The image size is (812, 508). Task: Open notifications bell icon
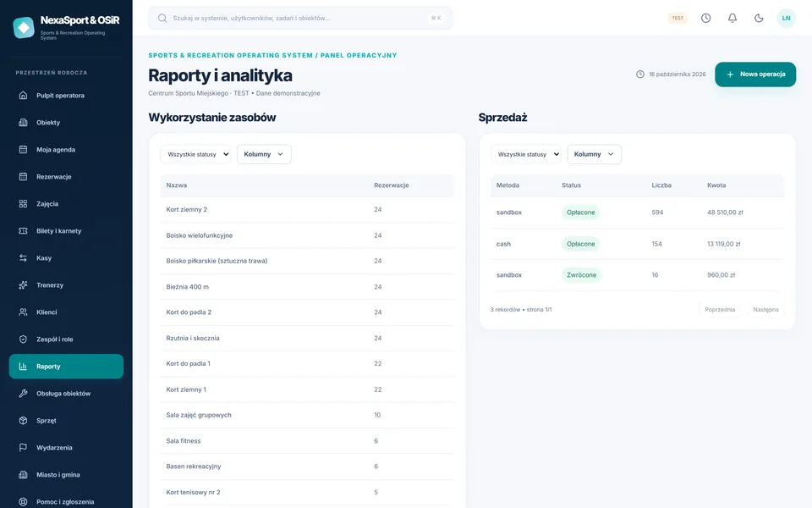point(732,18)
